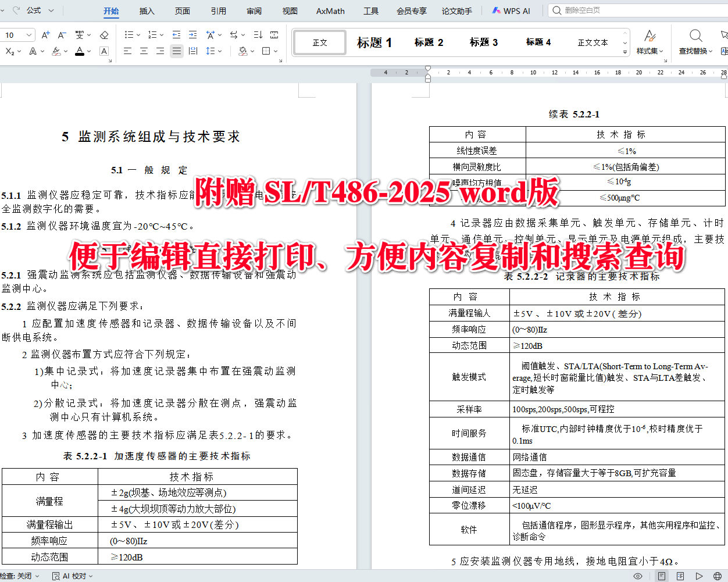The height and width of the screenshot is (582, 728).
Task: Expand the borders dropdown arrow
Action: (275, 51)
